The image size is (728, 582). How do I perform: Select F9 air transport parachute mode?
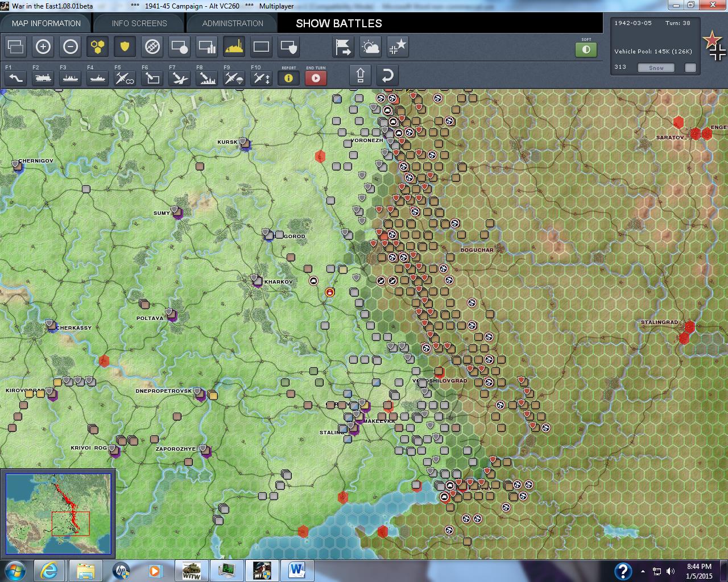[x=234, y=78]
